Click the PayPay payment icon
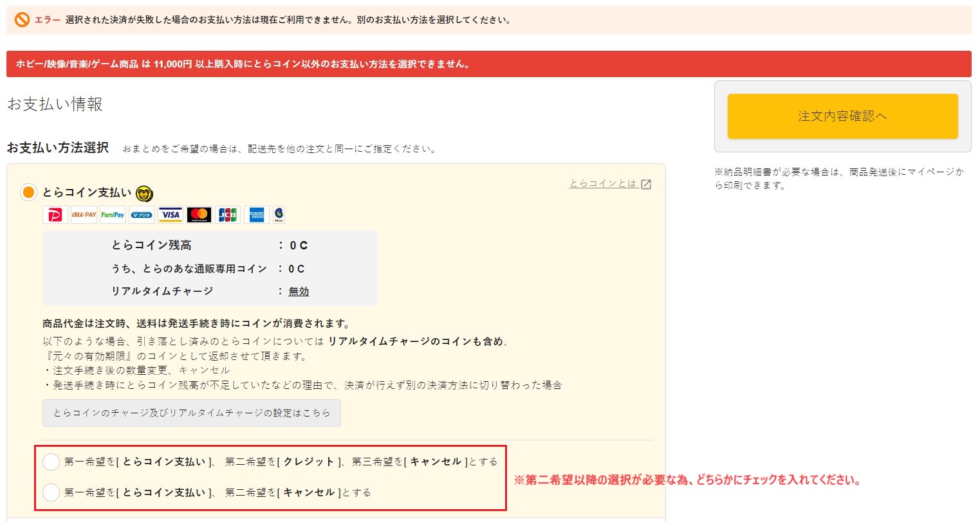The width and height of the screenshot is (980, 522). [x=55, y=215]
